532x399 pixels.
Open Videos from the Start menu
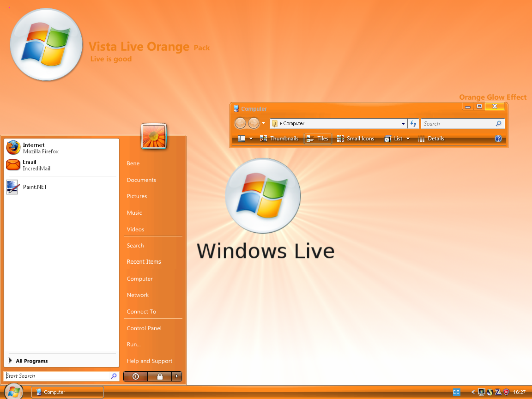click(135, 230)
